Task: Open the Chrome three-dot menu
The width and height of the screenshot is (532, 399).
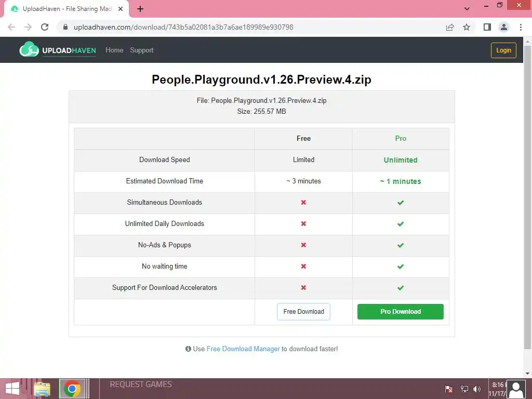Action: [521, 27]
